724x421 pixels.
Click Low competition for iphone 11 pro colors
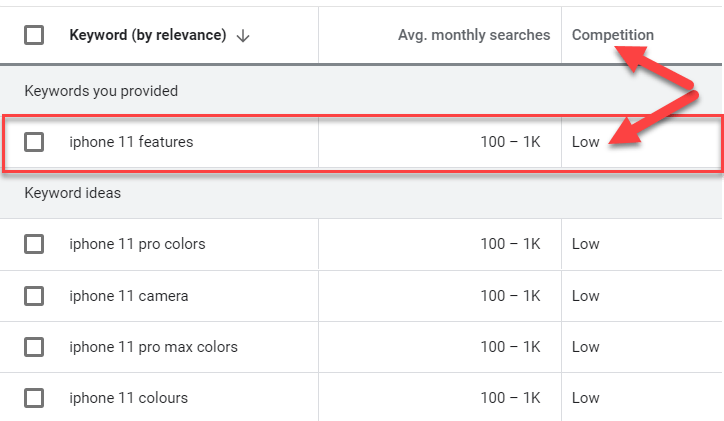[x=585, y=244]
